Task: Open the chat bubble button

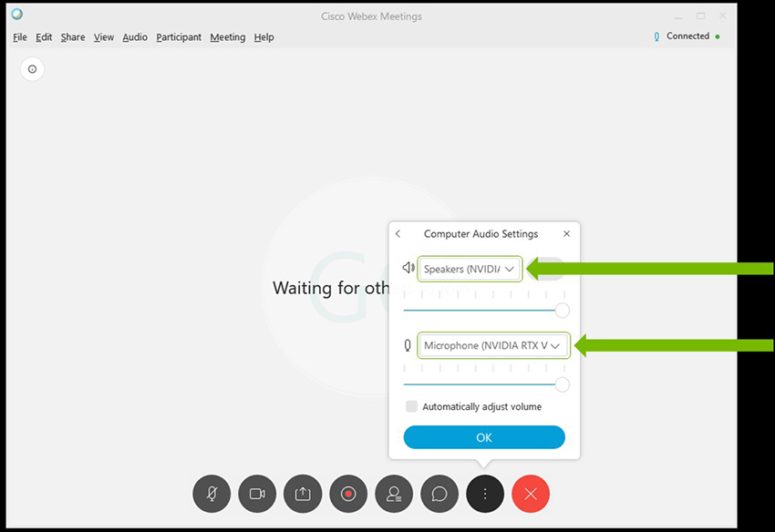Action: [x=439, y=494]
